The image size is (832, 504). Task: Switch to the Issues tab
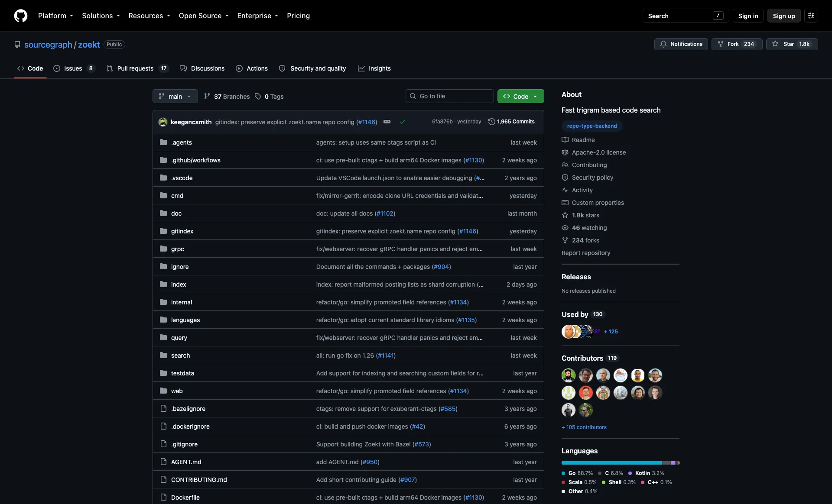[x=74, y=68]
